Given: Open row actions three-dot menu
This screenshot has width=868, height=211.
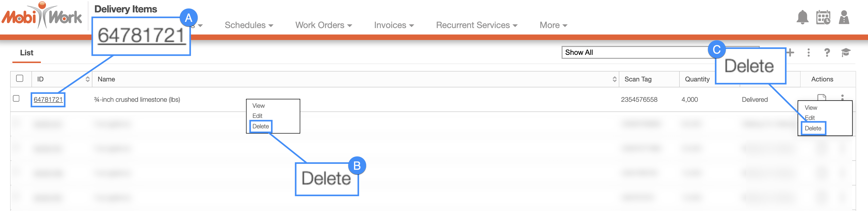Looking at the screenshot, I should coord(842,98).
